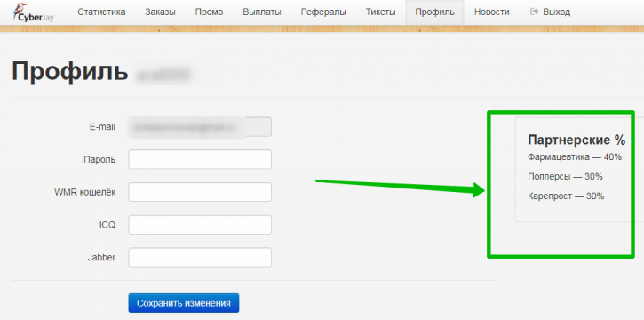Navigate to Выплаты
The height and width of the screenshot is (320, 644).
click(x=262, y=12)
